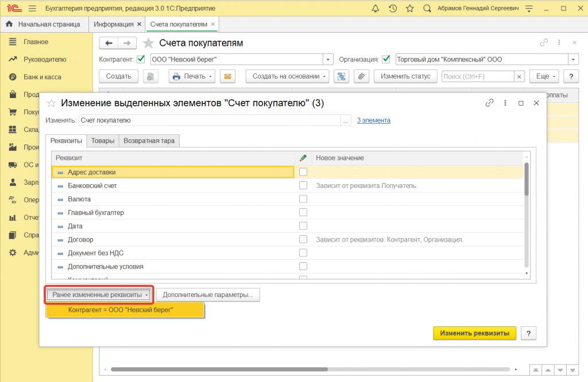Click the paperclip attached files icon
The width and height of the screenshot is (588, 382).
click(x=361, y=76)
